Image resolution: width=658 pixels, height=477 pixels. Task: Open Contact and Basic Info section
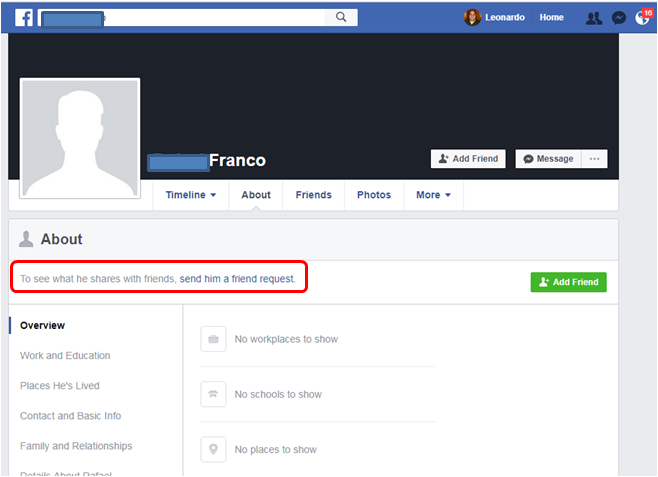[x=70, y=416]
